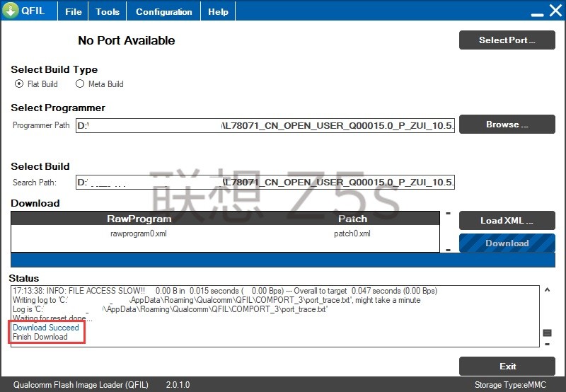Click the status log scrollbar thumb
Image resolution: width=566 pixels, height=392 pixels.
(x=547, y=333)
